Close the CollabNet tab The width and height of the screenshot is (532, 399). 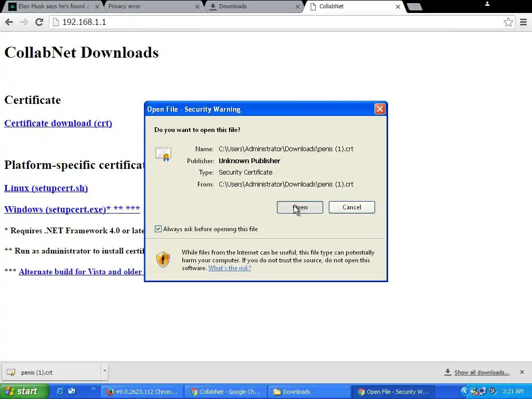pos(398,6)
